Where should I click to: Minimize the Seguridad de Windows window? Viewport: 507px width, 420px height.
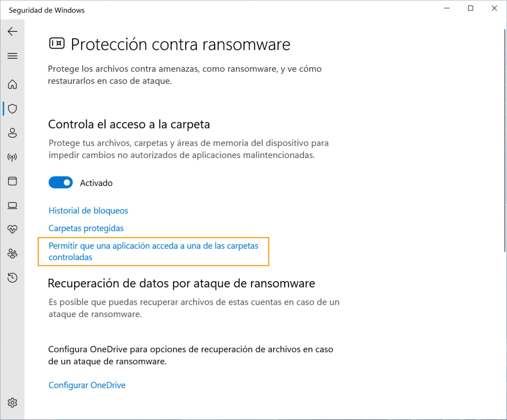[447, 8]
